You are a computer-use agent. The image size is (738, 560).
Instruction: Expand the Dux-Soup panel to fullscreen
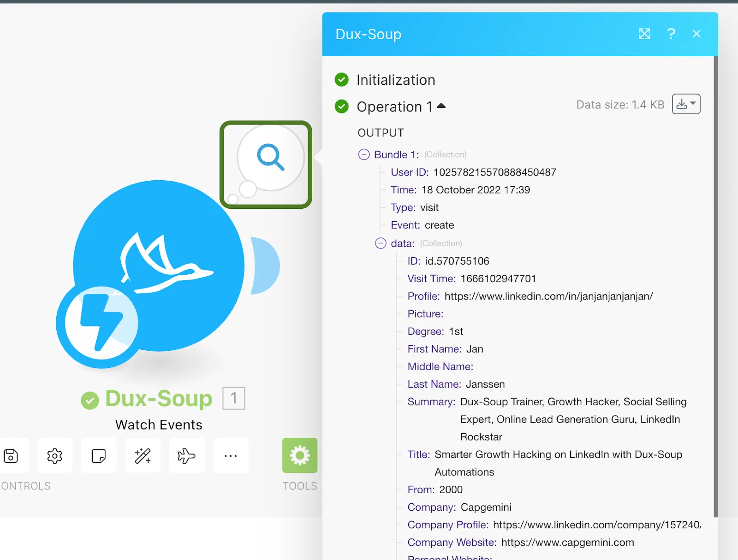click(x=644, y=34)
